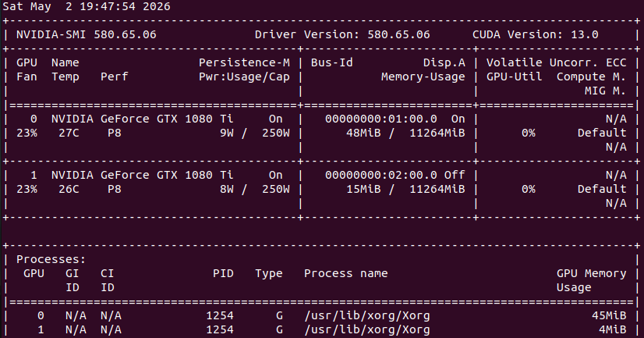Select the Bus-Id column header
Viewport: 644px width, 338px height.
pos(331,62)
